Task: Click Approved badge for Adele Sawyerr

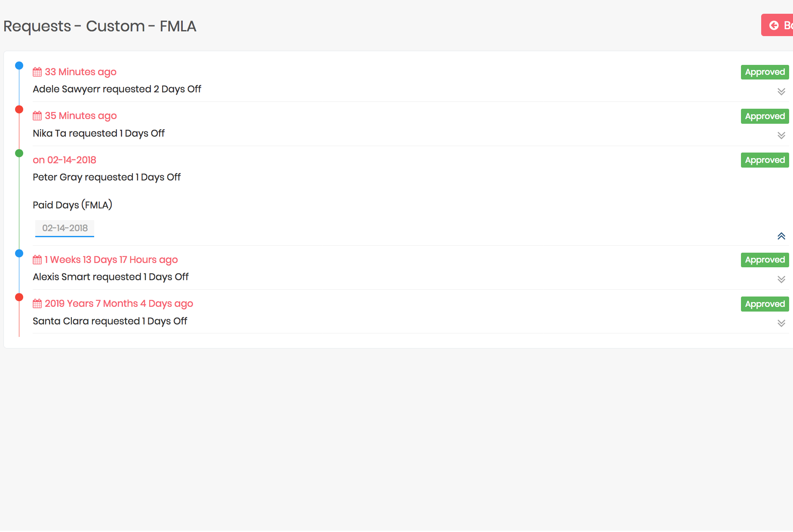Action: [x=765, y=72]
